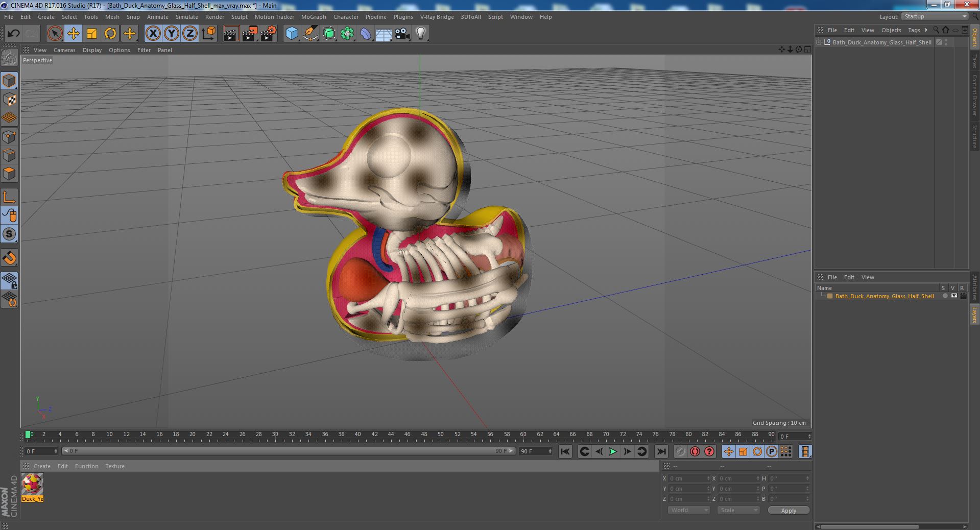This screenshot has height=530, width=980.
Task: Switch to Polygons mode
Action: point(9,174)
